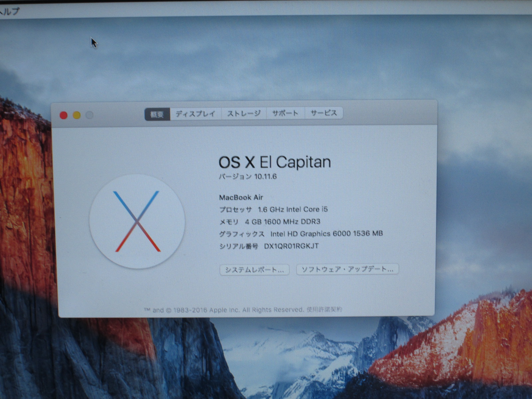
Task: Launch ソフトウェア・アップデート... button
Action: [x=347, y=269]
